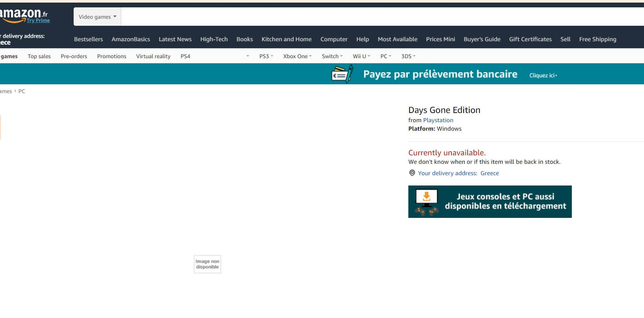This screenshot has height=318, width=644.
Task: Open the Xbox One dropdown menu
Action: coord(297,56)
